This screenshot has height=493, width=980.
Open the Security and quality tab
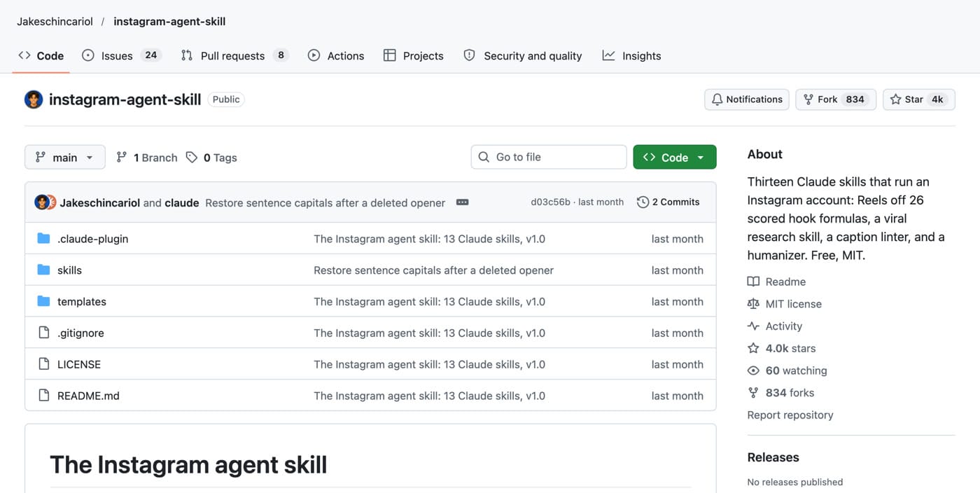523,56
